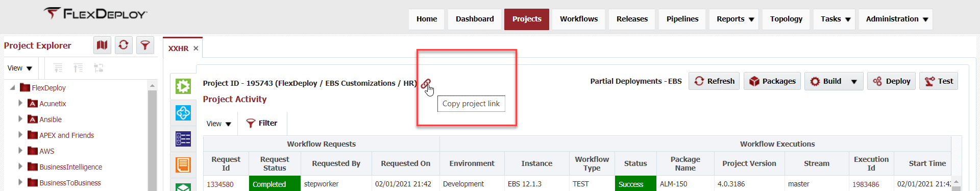The image size is (980, 191).
Task: Open the Workflows tab
Action: click(x=579, y=19)
